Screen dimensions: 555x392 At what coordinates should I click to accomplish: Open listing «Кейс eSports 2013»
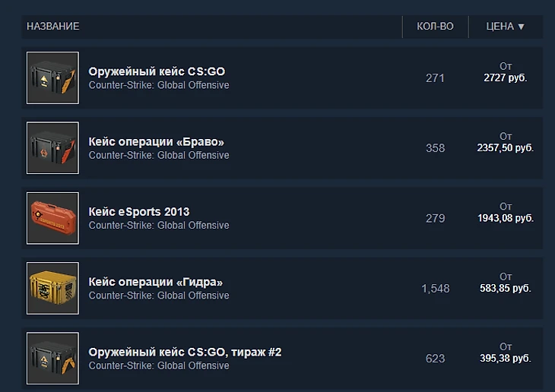tap(138, 212)
